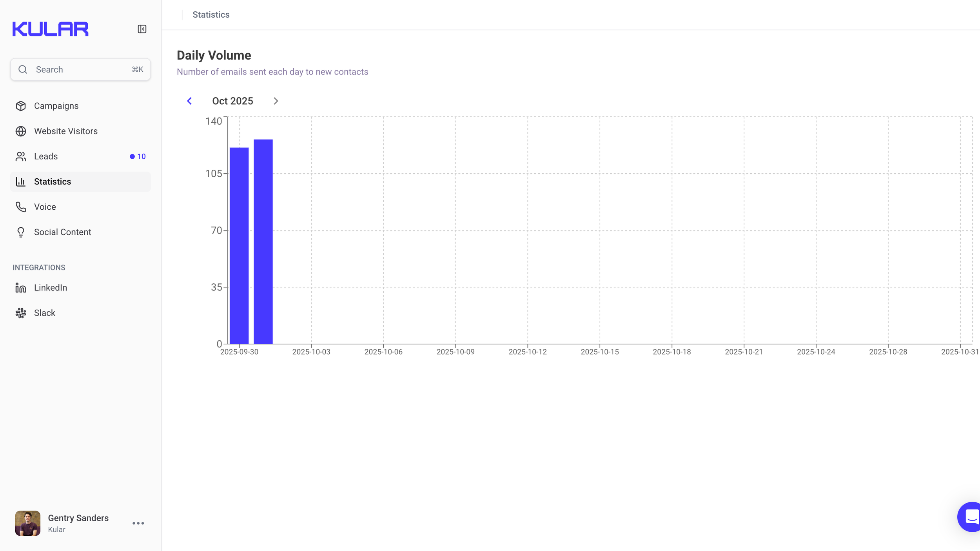980x551 pixels.
Task: Click Gentry Sanders profile avatar
Action: click(27, 523)
